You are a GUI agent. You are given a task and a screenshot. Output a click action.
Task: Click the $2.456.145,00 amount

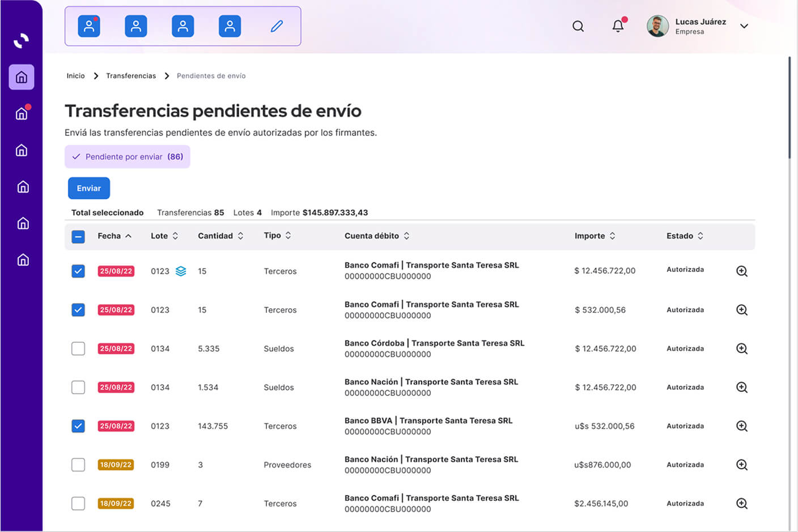(601, 503)
